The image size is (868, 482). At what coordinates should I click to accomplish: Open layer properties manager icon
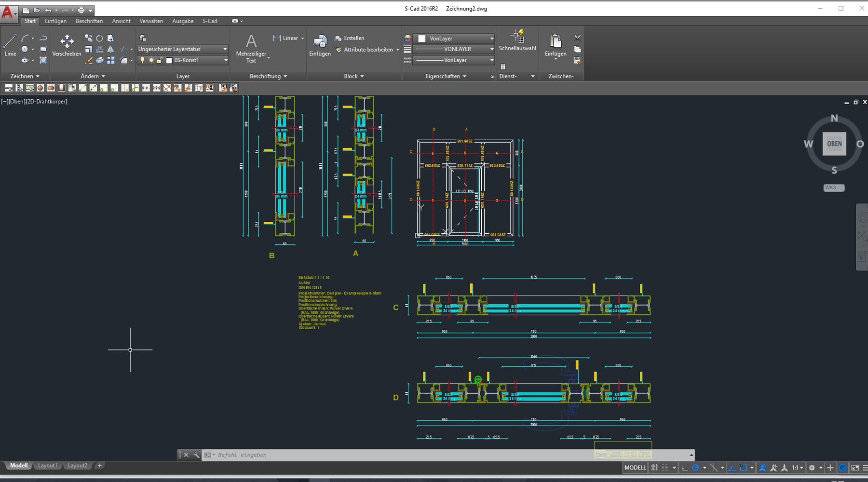click(142, 38)
